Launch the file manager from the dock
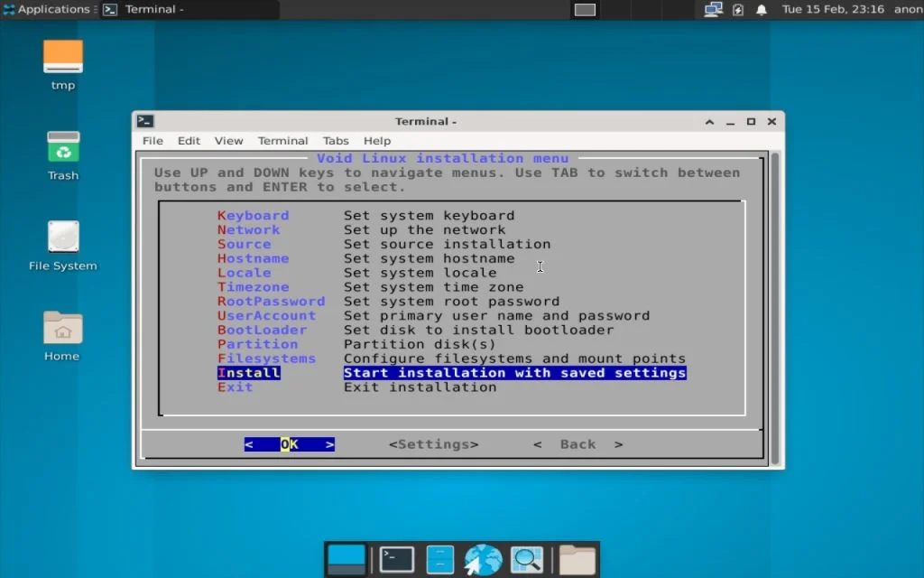 click(x=439, y=558)
